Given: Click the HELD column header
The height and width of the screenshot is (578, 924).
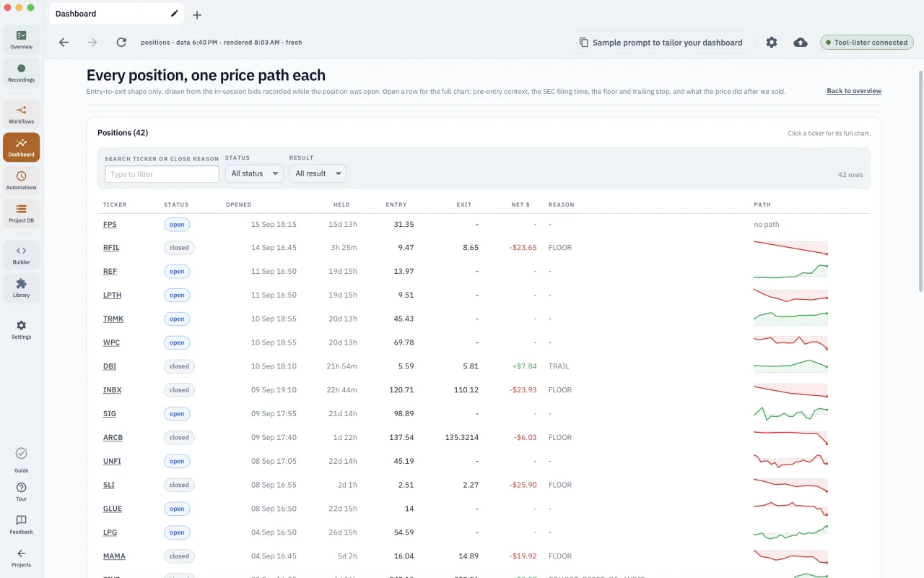Looking at the screenshot, I should (x=341, y=205).
